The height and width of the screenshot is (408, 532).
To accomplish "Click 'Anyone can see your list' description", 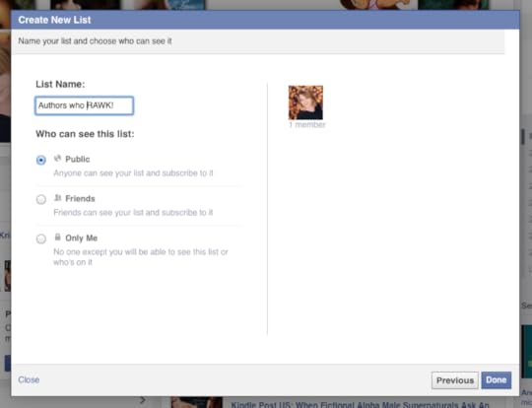I will pos(133,173).
